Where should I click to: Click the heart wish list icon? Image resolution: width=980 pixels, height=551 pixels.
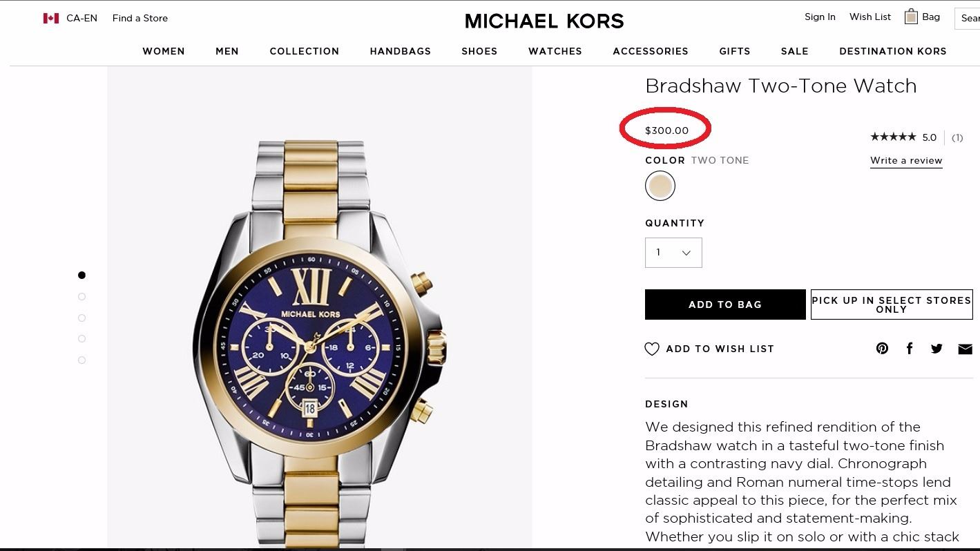click(x=652, y=349)
